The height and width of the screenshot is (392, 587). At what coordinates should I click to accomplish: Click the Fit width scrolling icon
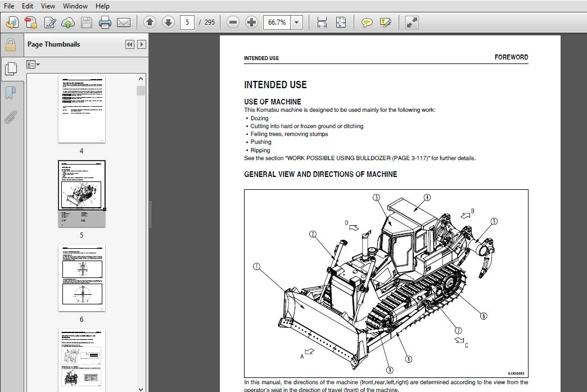pyautogui.click(x=322, y=22)
